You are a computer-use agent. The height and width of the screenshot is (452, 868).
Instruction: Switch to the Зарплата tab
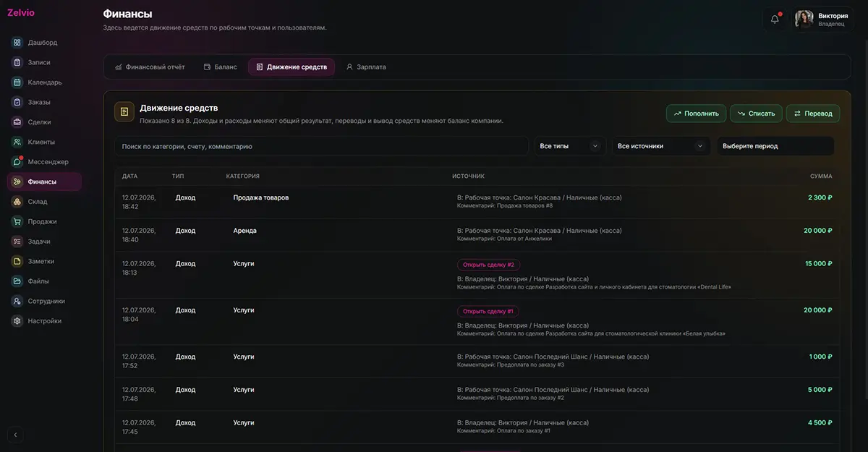366,67
